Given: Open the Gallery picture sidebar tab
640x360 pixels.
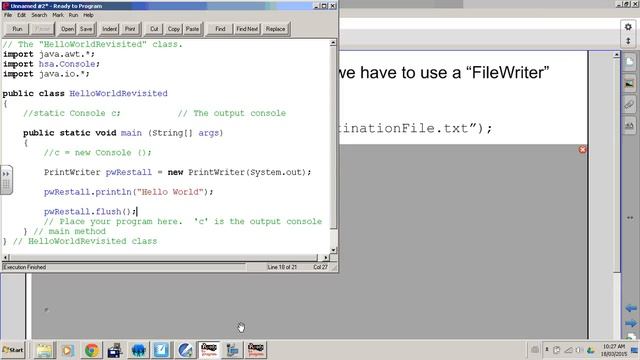Looking at the screenshot, I should (x=629, y=83).
